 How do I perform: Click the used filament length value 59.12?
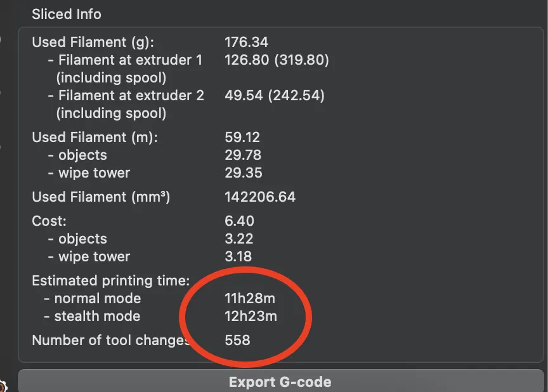tap(242, 138)
